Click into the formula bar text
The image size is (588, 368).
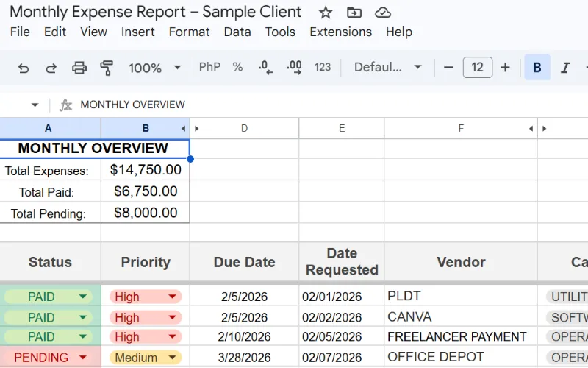coord(133,105)
